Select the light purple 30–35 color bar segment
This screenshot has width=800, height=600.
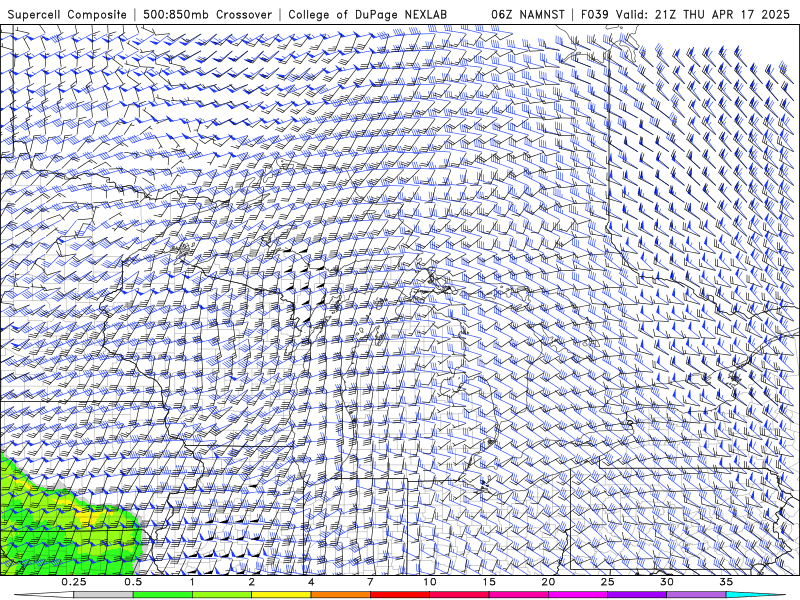coord(696,595)
